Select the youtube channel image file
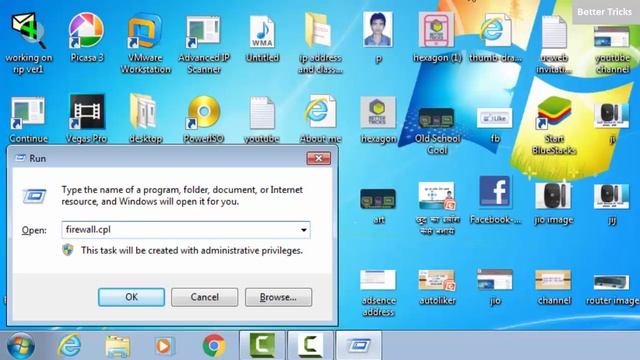 (612, 49)
